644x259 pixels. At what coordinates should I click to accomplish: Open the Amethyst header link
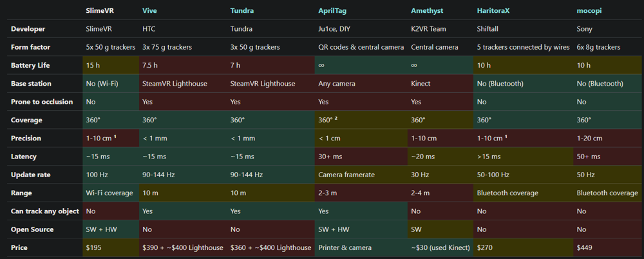(427, 11)
